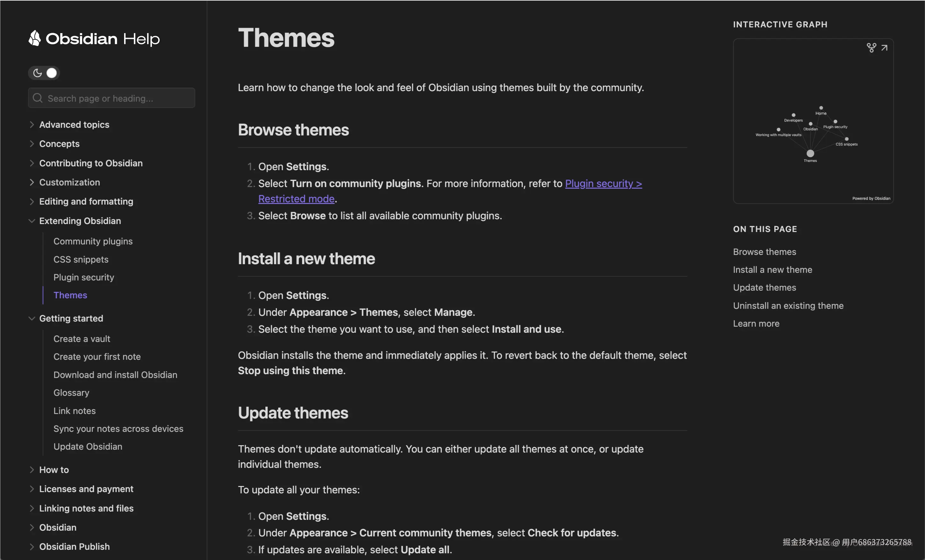
Task: Click the Powered by Obsidian label
Action: pyautogui.click(x=871, y=199)
